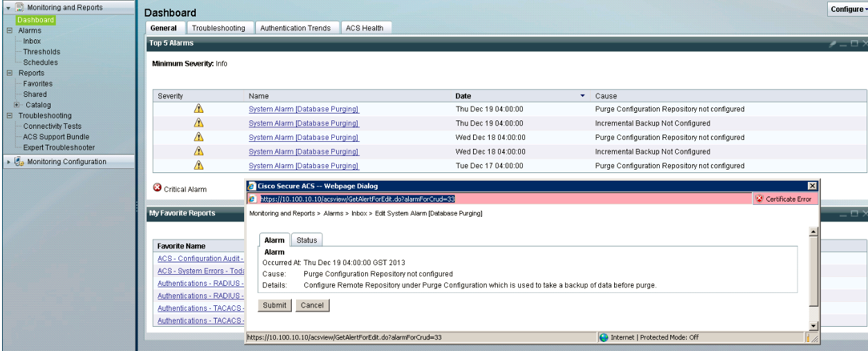Switch to the Troubleshooting dashboard tab

coord(219,28)
